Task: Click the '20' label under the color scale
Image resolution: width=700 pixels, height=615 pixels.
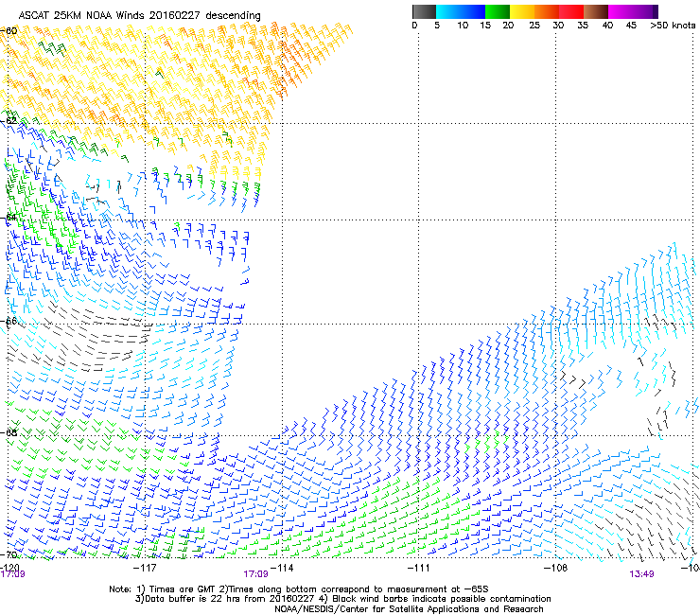Action: [508, 26]
